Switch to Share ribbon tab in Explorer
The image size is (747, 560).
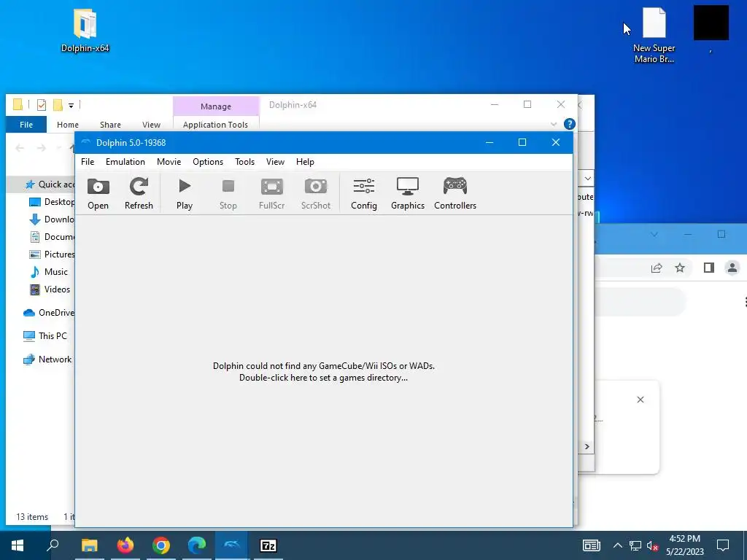[110, 125]
